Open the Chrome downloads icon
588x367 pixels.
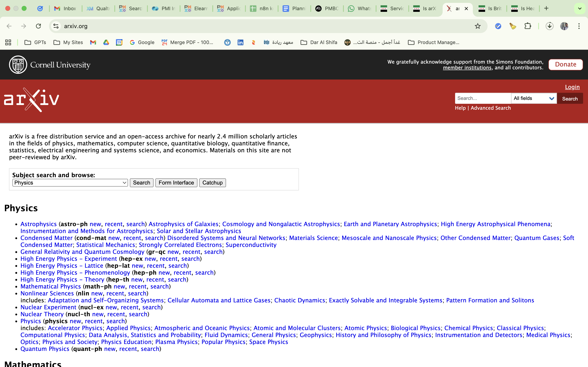pos(549,26)
